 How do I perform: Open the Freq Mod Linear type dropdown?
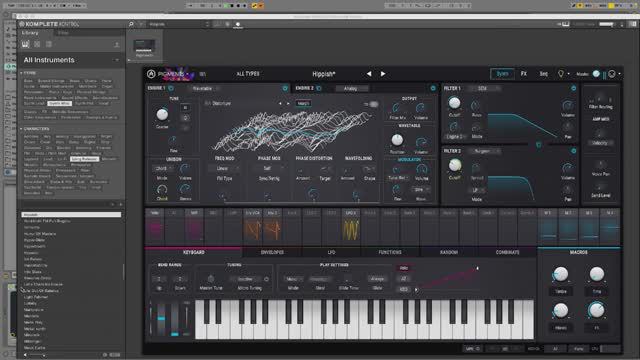[x=224, y=168]
